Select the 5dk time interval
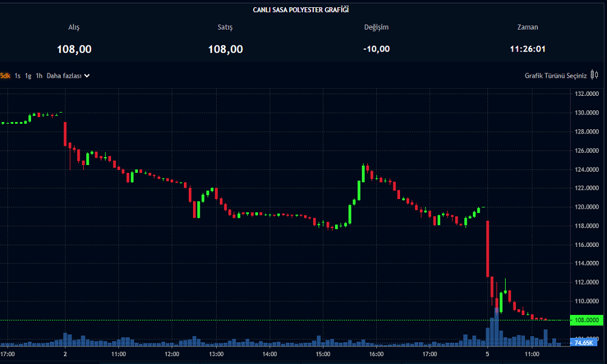The height and width of the screenshot is (364, 607). click(x=5, y=76)
